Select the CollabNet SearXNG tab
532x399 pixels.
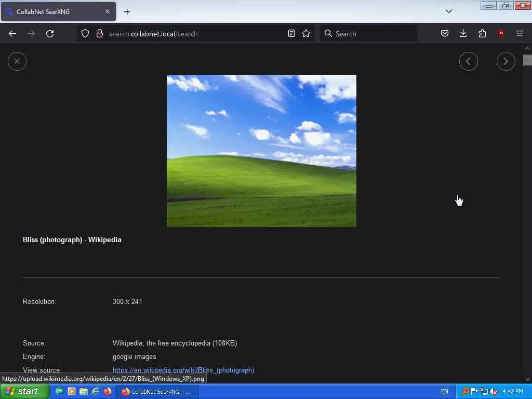point(58,11)
